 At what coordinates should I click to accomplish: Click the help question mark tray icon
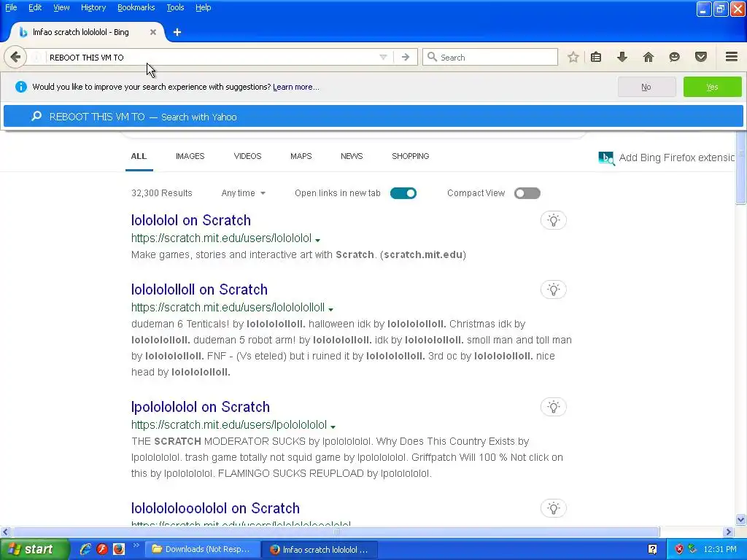click(653, 549)
